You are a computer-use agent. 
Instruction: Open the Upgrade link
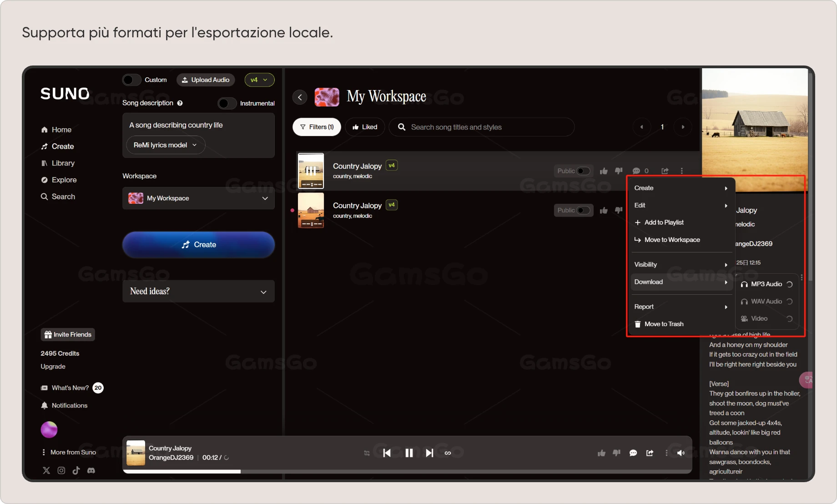point(53,367)
